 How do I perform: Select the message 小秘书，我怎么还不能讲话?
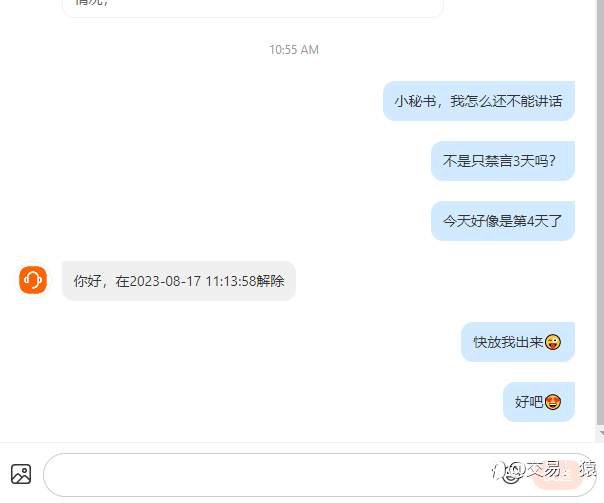pyautogui.click(x=479, y=101)
